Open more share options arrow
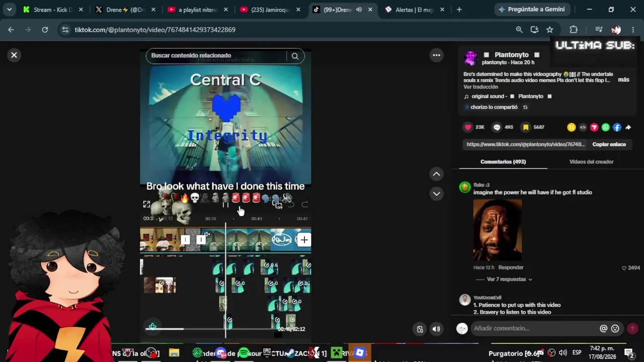This screenshot has height=362, width=644. [628, 128]
